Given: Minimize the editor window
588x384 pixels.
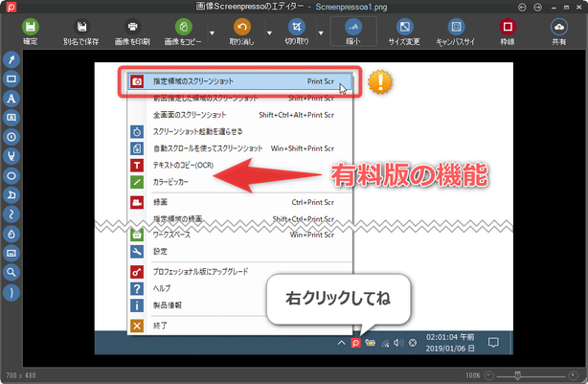Looking at the screenshot, I should (554, 8).
